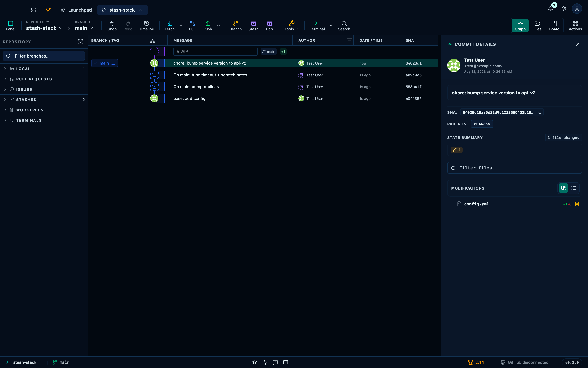This screenshot has height=368, width=588.
Task: Fetch from remote
Action: 169,26
